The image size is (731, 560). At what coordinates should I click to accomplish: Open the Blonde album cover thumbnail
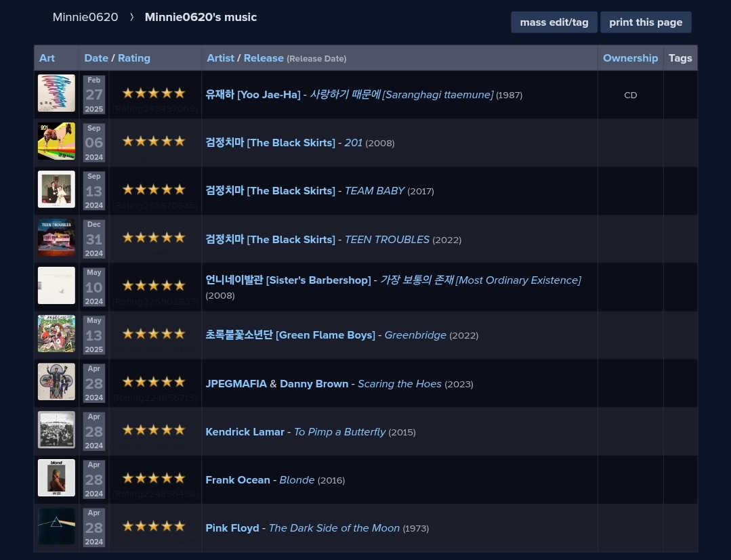click(56, 478)
